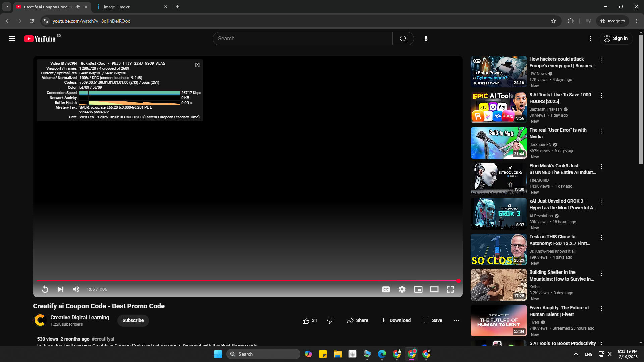The height and width of the screenshot is (362, 644).
Task: Search with voice microphone icon
Action: (x=426, y=39)
